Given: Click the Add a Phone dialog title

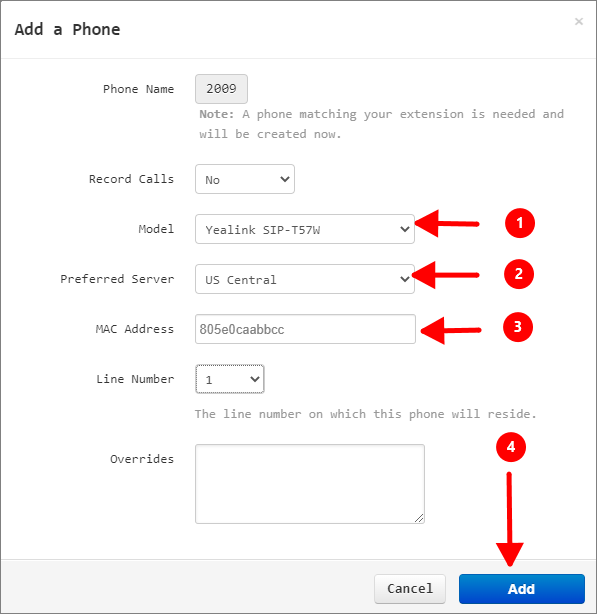Looking at the screenshot, I should click(67, 29).
